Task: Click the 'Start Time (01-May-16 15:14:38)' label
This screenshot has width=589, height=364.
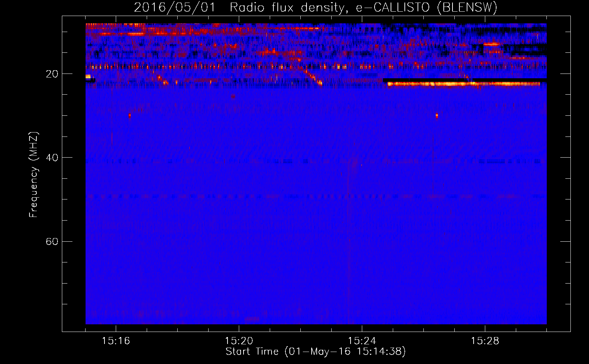Action: 315,352
